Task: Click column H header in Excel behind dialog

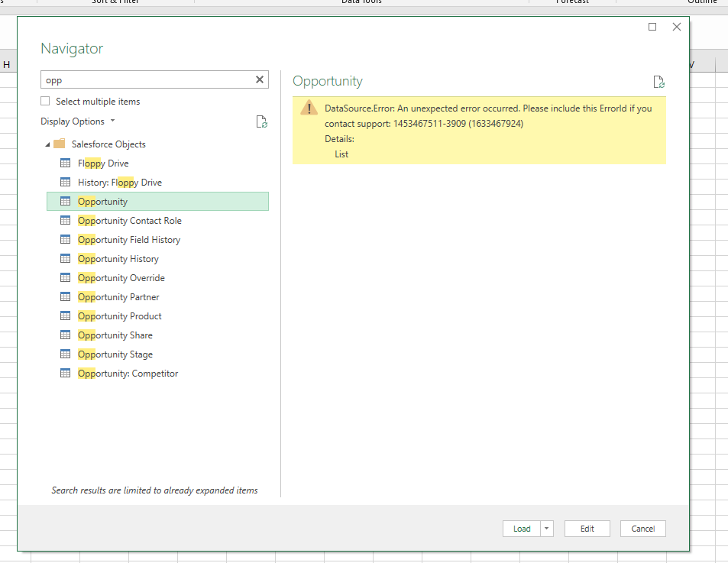Action: pyautogui.click(x=7, y=64)
